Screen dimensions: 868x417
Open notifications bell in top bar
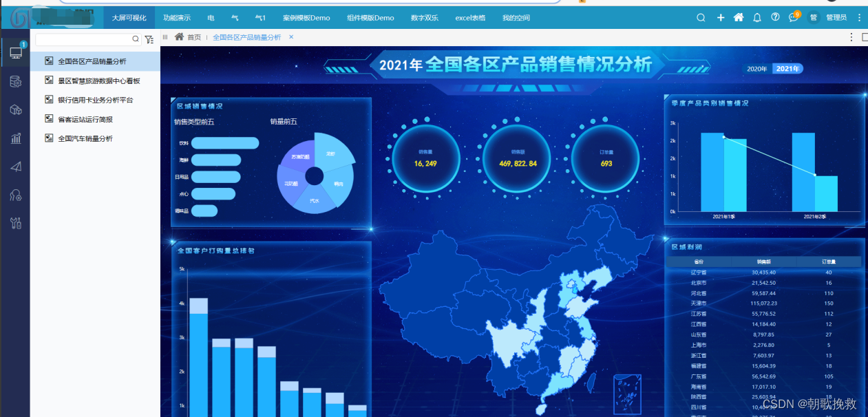point(757,18)
